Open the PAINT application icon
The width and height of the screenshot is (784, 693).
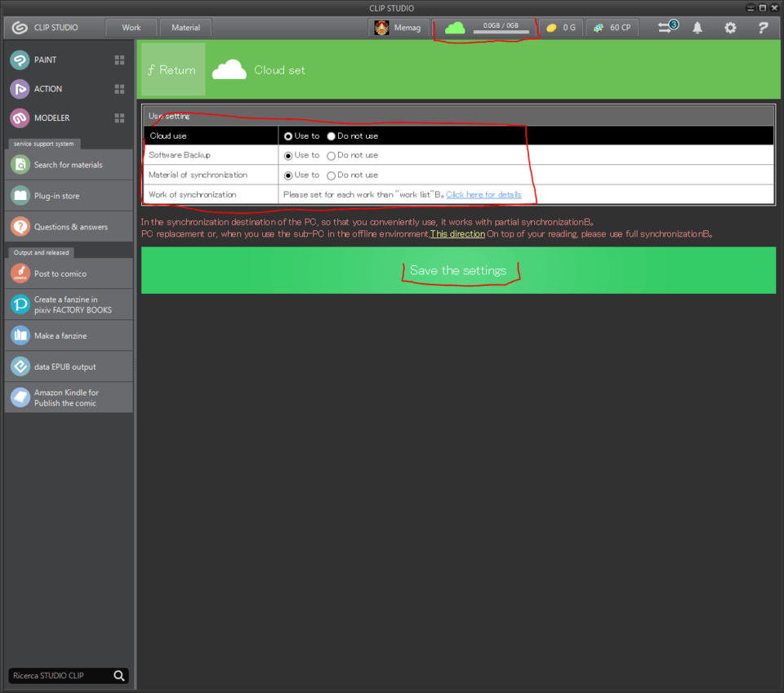20,60
